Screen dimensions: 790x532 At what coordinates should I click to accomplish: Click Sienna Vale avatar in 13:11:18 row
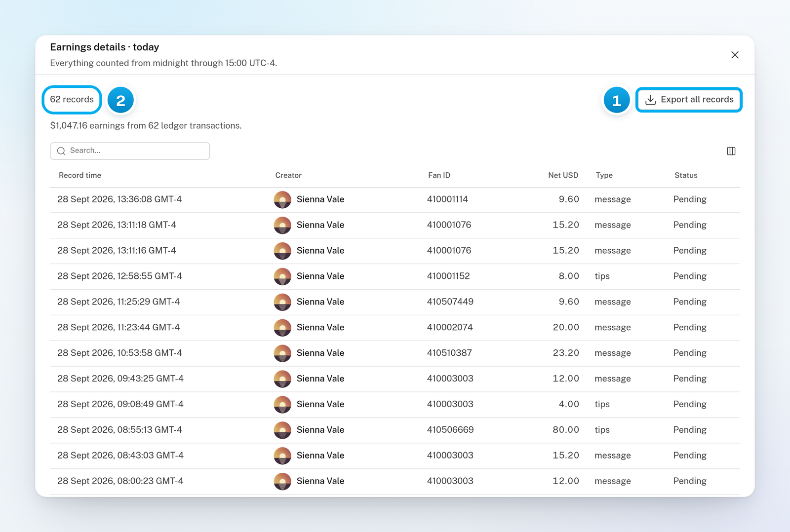(282, 226)
